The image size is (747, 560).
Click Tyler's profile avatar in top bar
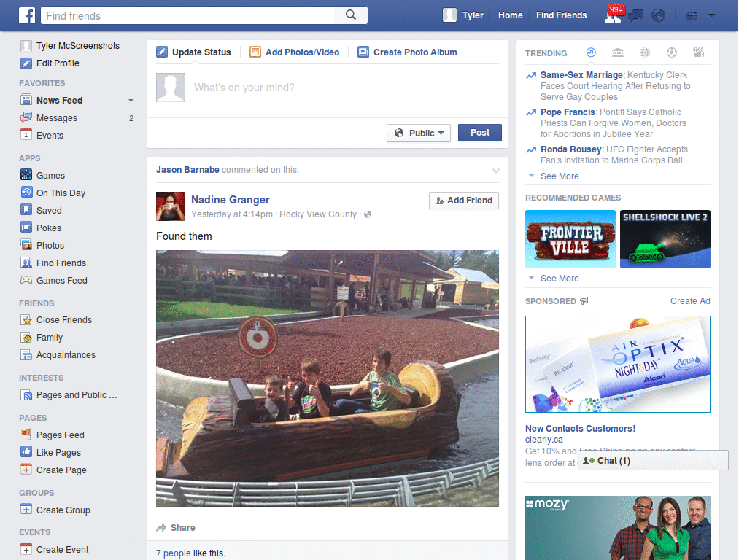(x=449, y=15)
